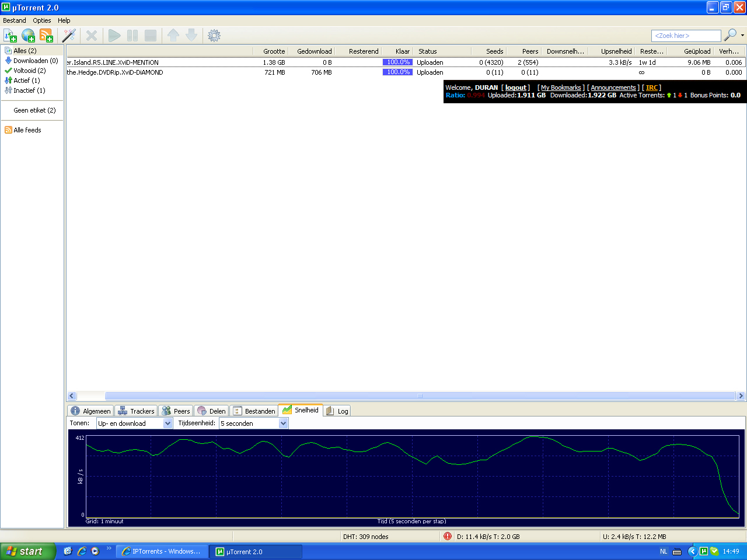The width and height of the screenshot is (747, 560).
Task: Switch to the Bestanden tab
Action: (x=254, y=411)
